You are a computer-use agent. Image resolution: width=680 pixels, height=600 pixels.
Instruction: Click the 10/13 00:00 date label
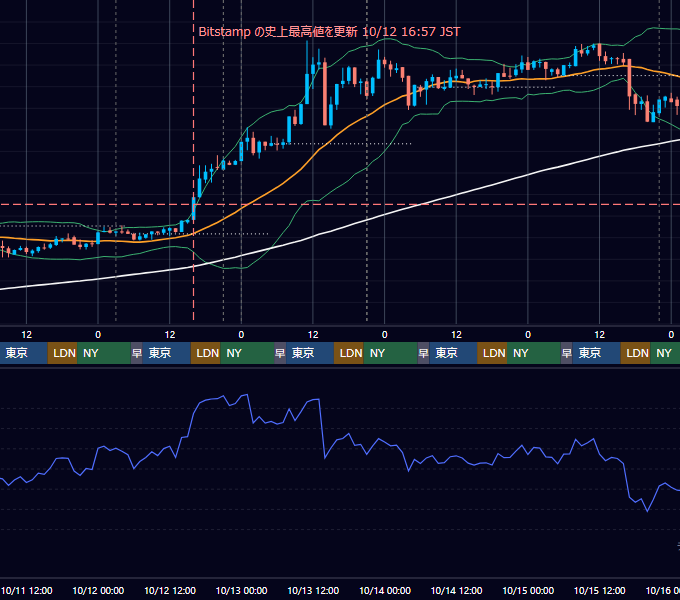click(242, 590)
